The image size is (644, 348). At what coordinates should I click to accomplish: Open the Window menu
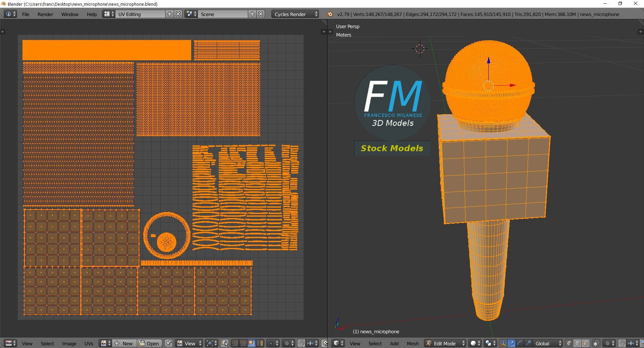coord(70,14)
